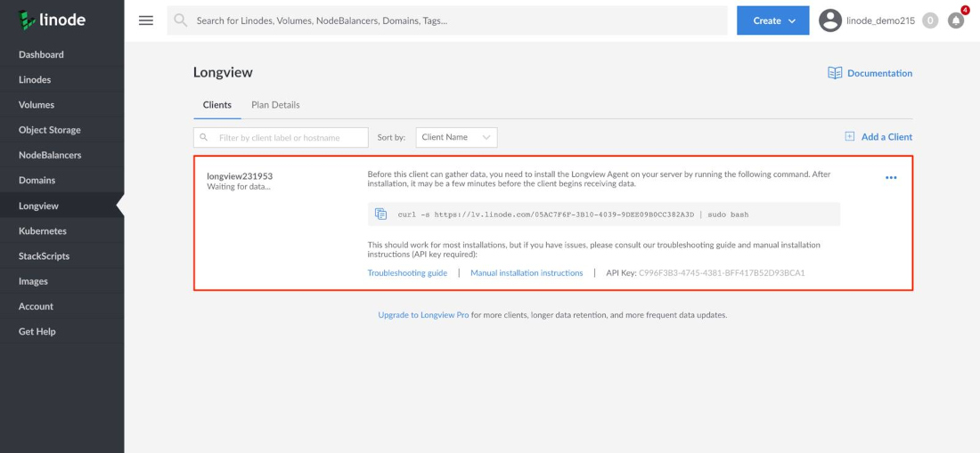Open Kubernetes in sidebar
Viewport: 980px width, 453px height.
point(61,231)
